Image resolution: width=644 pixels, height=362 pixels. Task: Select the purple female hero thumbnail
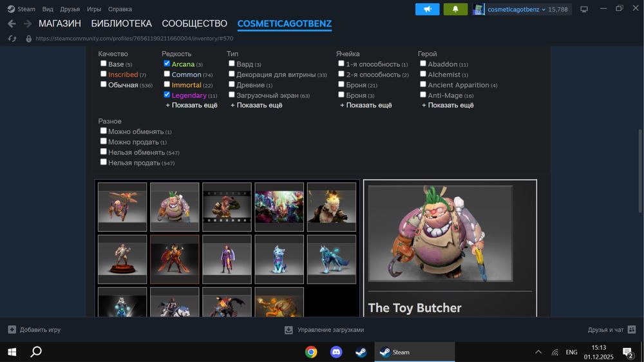click(x=227, y=260)
